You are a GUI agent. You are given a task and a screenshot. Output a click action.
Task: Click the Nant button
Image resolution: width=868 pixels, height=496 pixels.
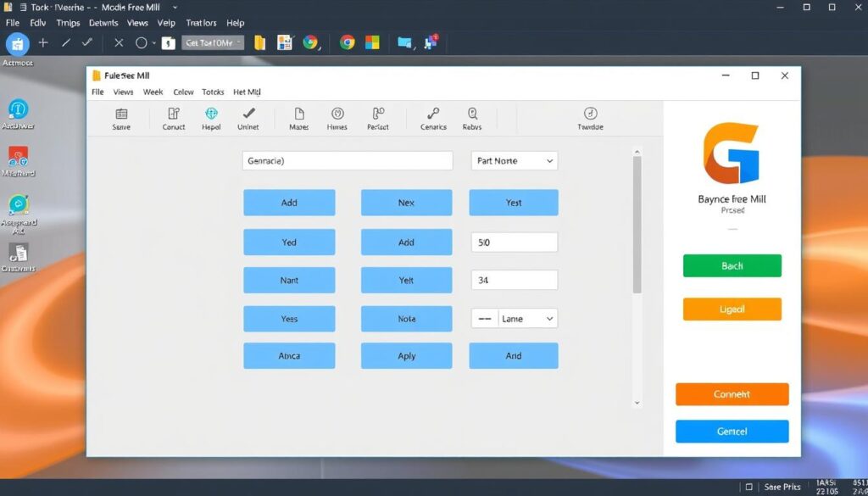pos(289,280)
